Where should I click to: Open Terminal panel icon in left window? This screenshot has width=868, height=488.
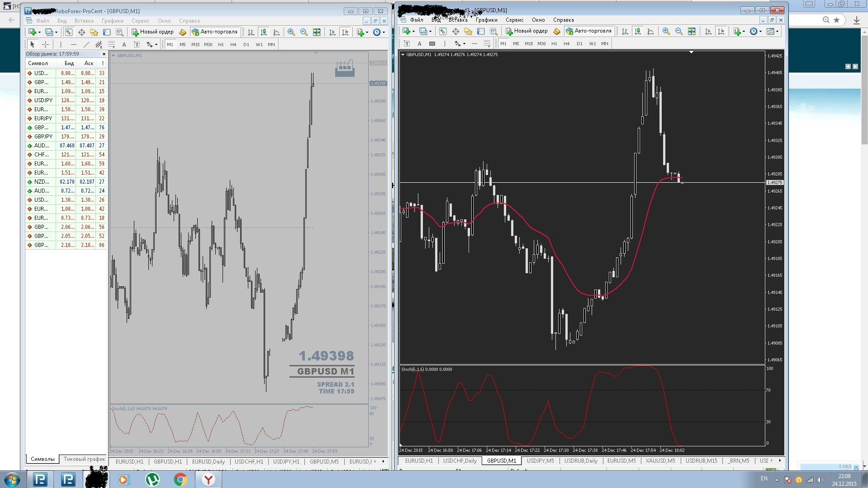(x=107, y=32)
